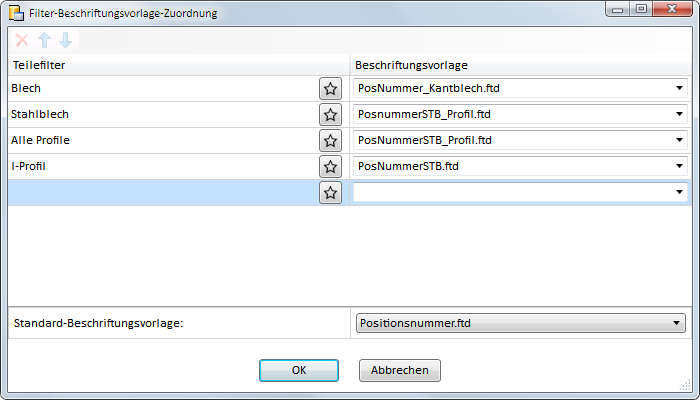Click the star button in Blech row
The width and height of the screenshot is (700, 400).
coord(330,88)
